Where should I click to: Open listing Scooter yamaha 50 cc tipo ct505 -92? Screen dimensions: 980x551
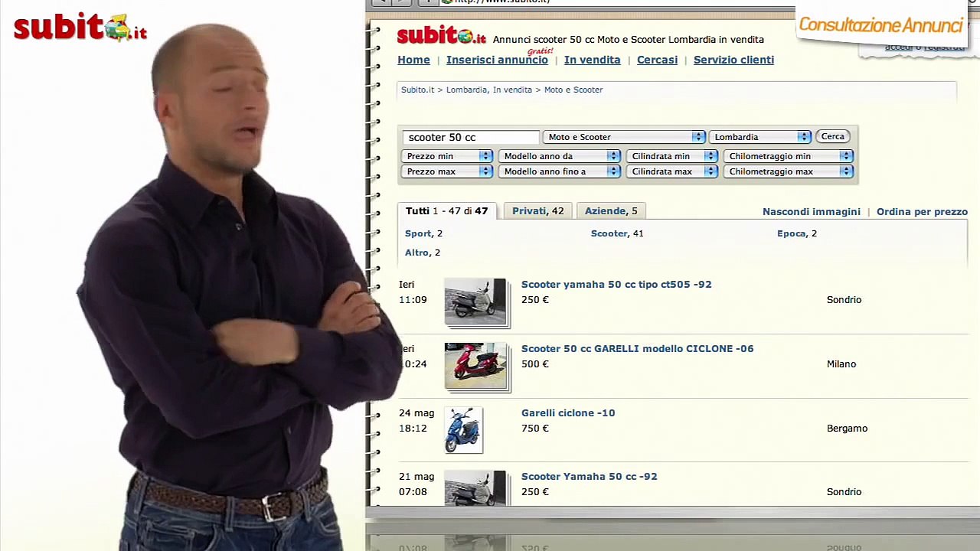(x=616, y=284)
